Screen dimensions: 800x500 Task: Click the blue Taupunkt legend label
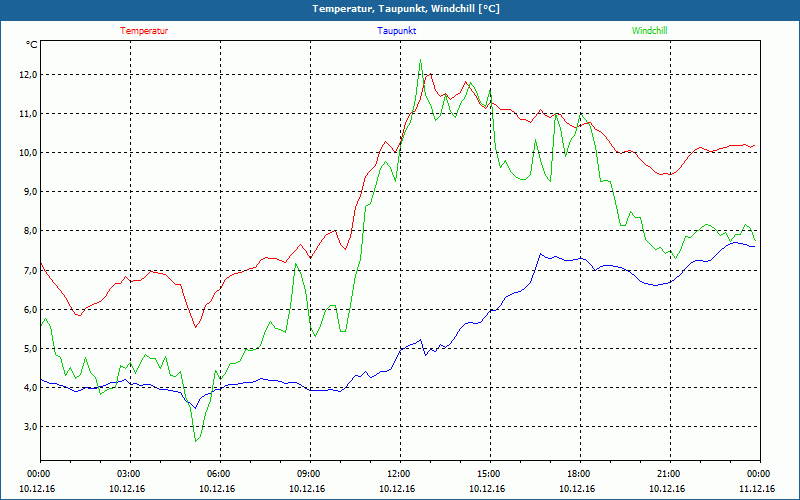[x=396, y=31]
